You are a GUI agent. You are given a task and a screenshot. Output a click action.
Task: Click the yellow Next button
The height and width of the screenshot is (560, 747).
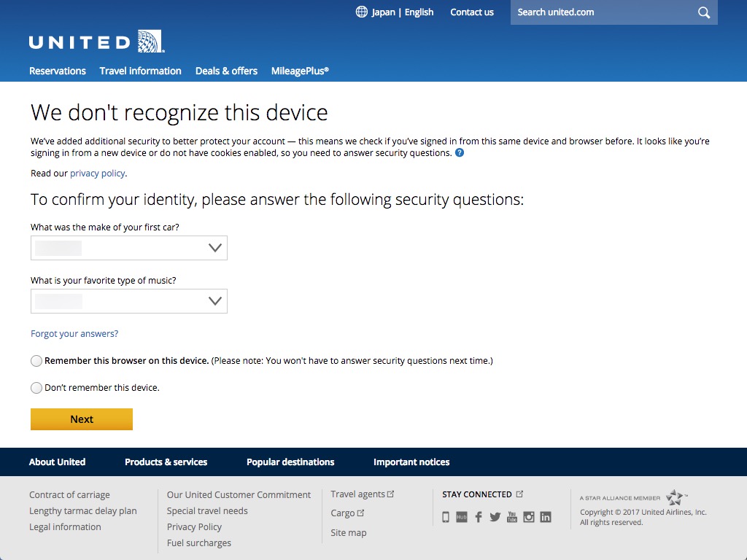[81, 419]
